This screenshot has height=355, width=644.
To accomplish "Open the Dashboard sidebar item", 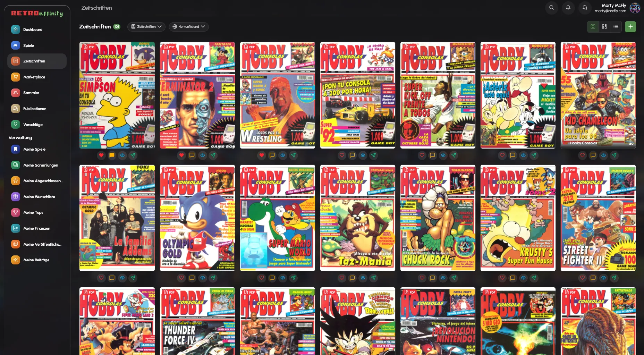I will (37, 29).
